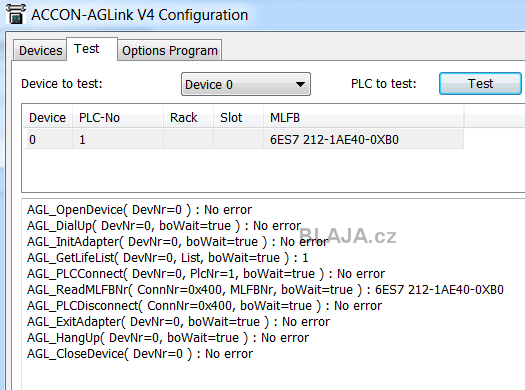Click the ACCON-AGLink app icon in title bar
The height and width of the screenshot is (390, 525).
point(16,14)
